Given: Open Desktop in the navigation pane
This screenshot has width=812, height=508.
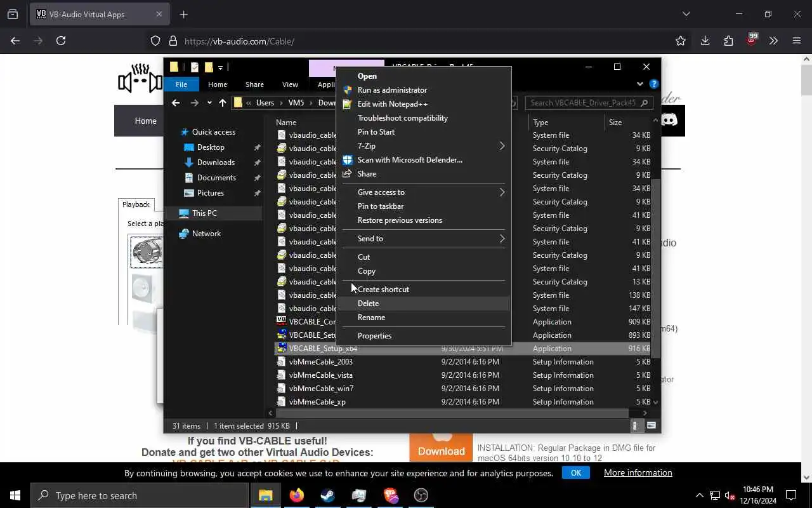Looking at the screenshot, I should point(211,147).
